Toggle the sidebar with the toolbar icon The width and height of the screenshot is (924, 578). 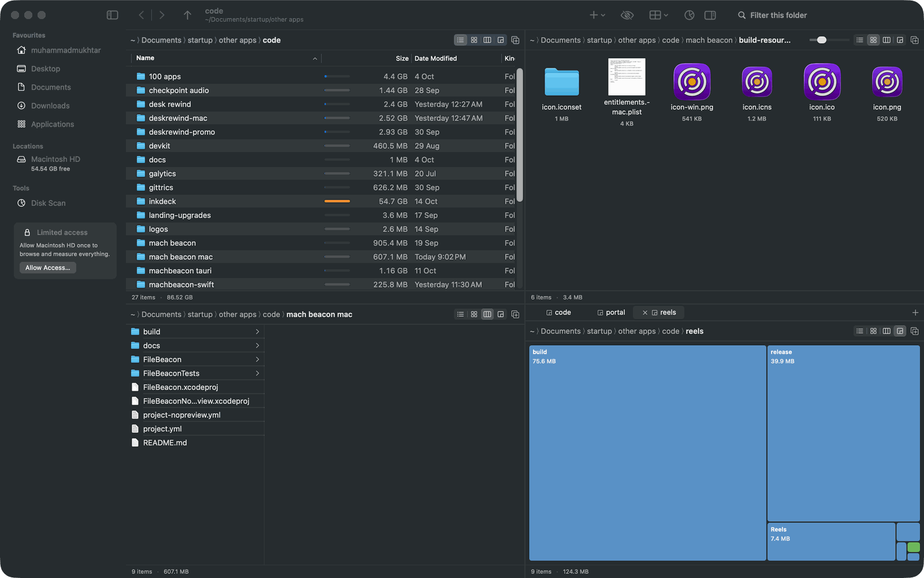[x=113, y=15]
